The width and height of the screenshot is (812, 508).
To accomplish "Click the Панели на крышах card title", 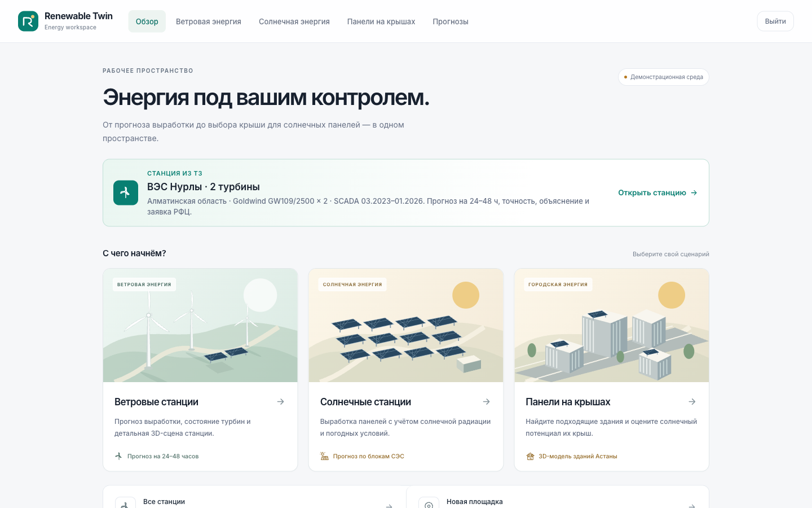I will pos(568,402).
